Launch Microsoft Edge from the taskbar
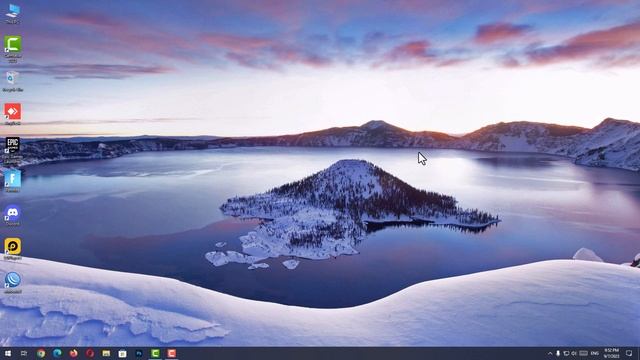Viewport: 640px width, 360px height. [57, 353]
